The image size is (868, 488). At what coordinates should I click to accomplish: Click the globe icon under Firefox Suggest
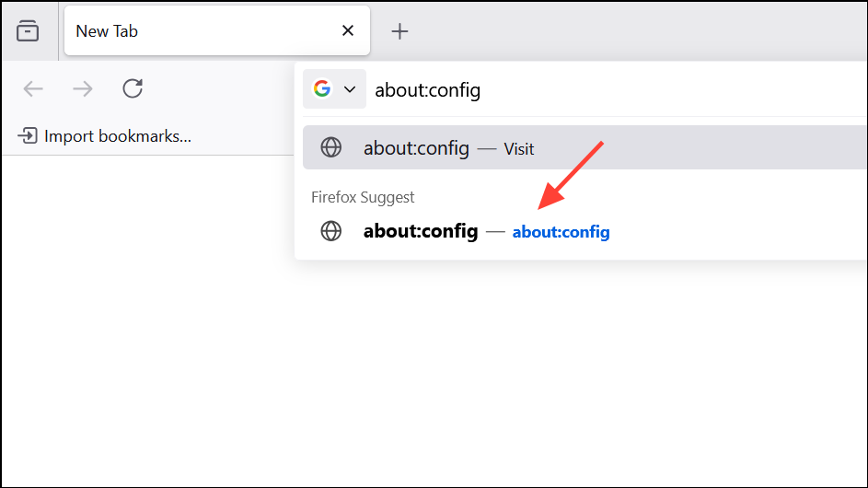pos(331,231)
